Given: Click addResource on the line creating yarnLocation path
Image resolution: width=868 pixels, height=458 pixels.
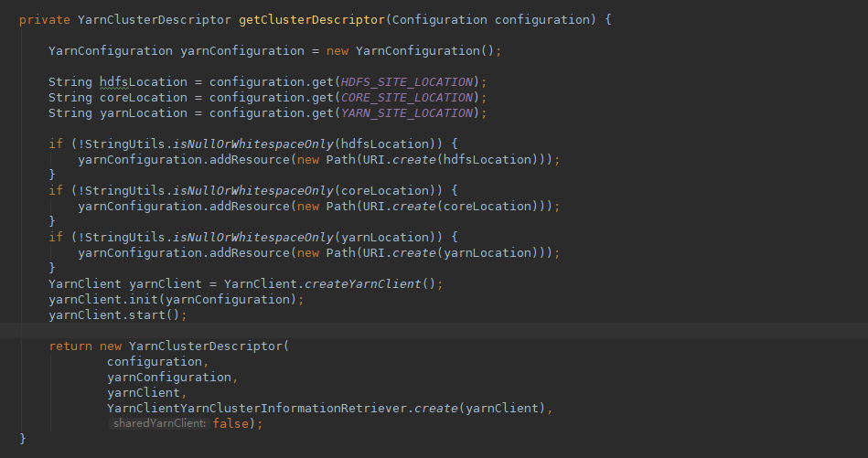Looking at the screenshot, I should click(250, 252).
